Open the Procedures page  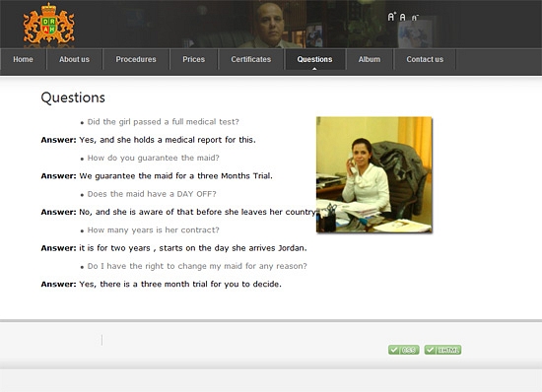coord(136,59)
